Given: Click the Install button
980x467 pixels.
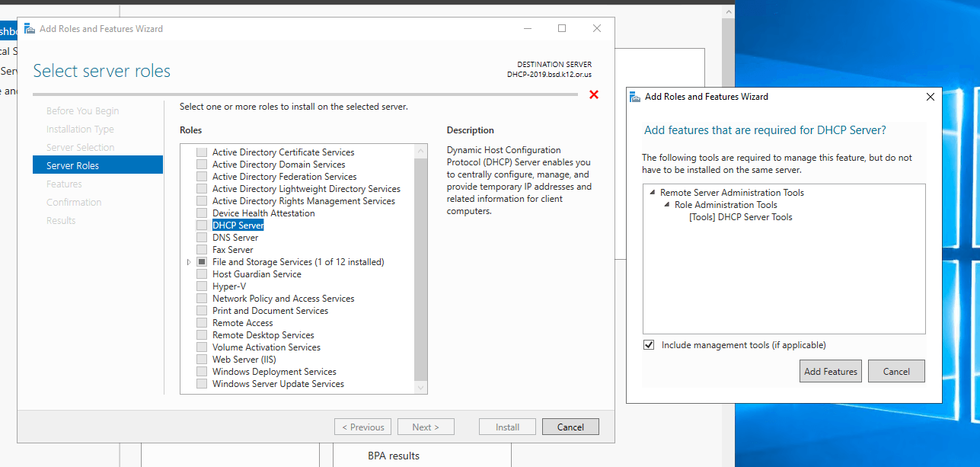Looking at the screenshot, I should [x=507, y=427].
